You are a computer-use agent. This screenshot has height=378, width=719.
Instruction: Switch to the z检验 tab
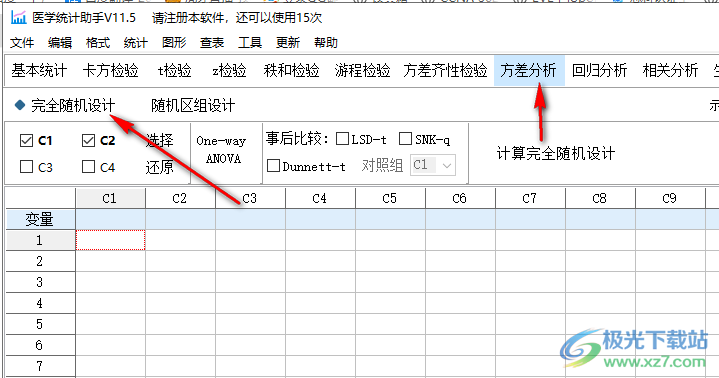[229, 71]
